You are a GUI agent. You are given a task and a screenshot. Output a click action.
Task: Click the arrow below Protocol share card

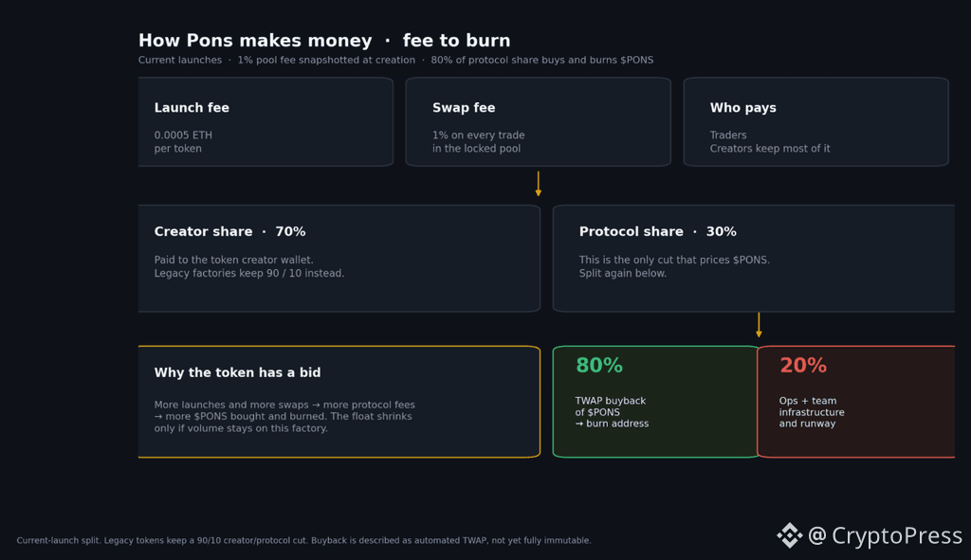tap(759, 325)
